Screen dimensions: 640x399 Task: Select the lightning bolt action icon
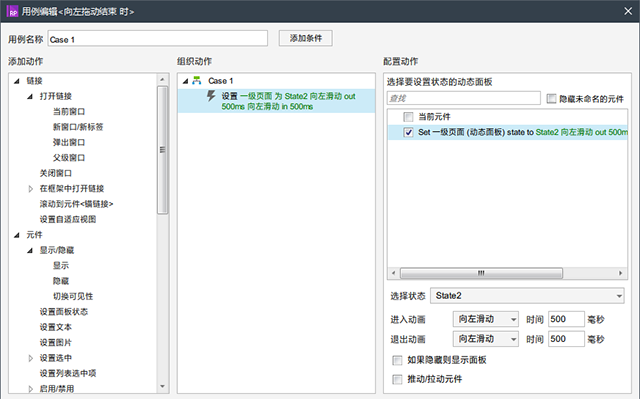point(211,96)
